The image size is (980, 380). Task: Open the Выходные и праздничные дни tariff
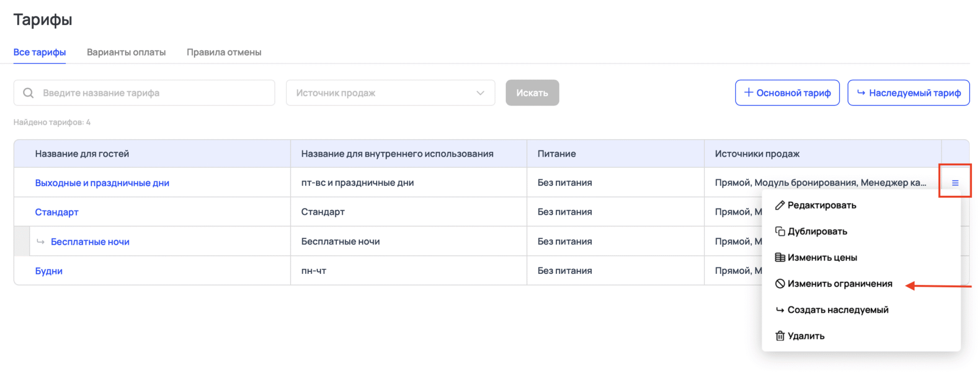click(x=102, y=183)
